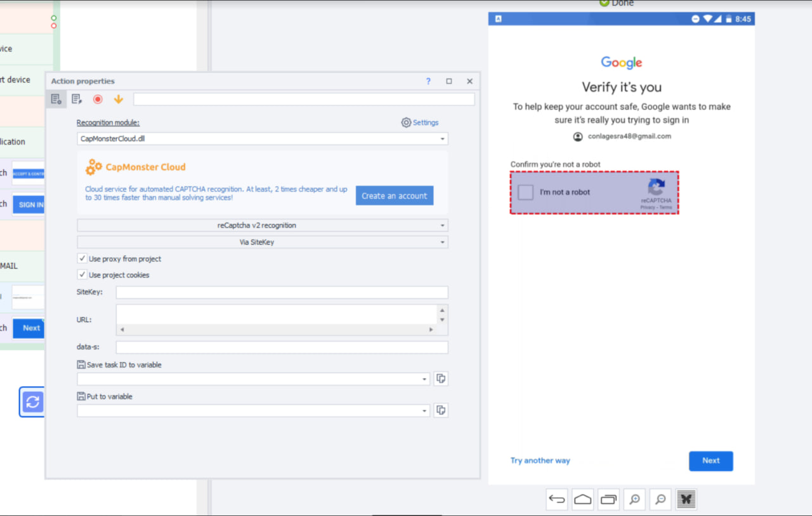The width and height of the screenshot is (812, 516).
Task: Click the URL field's scroll right arrow
Action: [x=431, y=330]
